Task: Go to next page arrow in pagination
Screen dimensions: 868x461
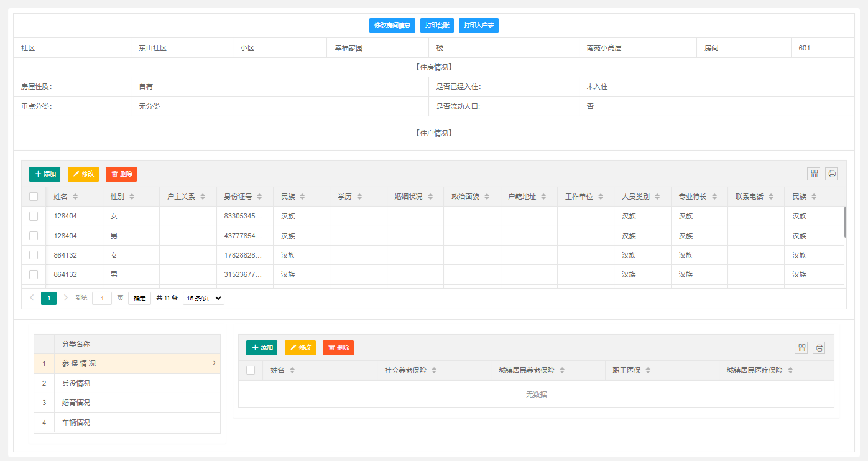Action: tap(66, 298)
